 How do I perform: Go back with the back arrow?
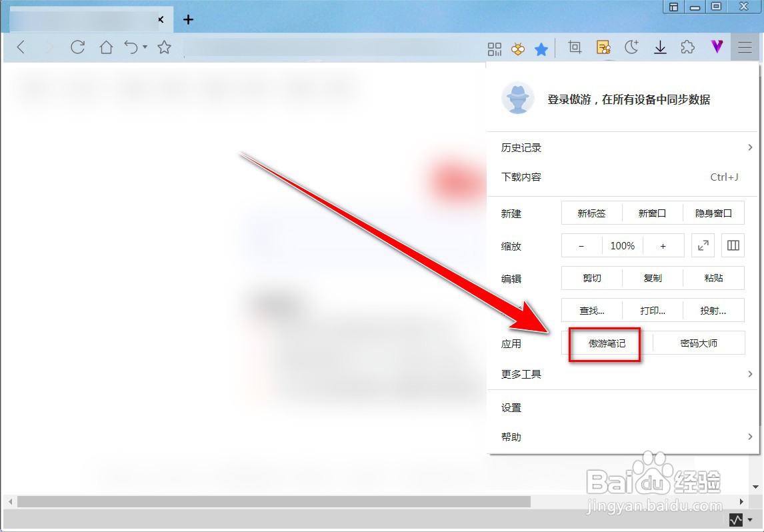[21, 47]
